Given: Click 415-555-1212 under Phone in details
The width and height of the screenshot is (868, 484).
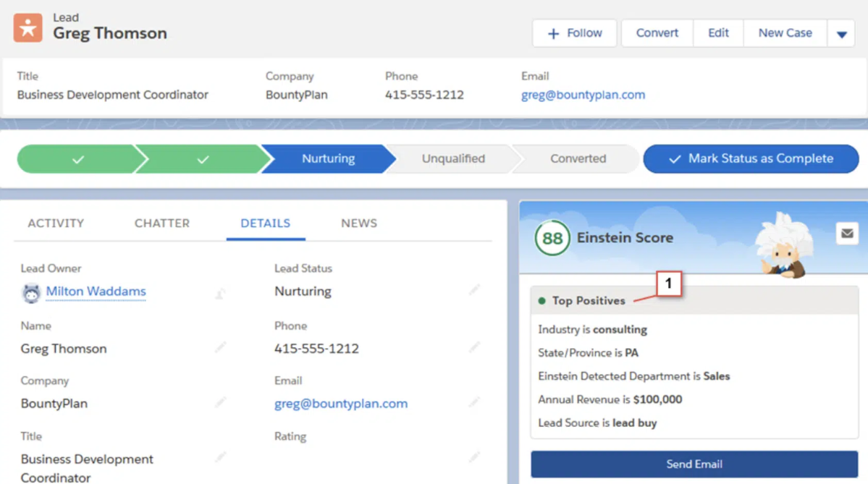Looking at the screenshot, I should pyautogui.click(x=316, y=349).
